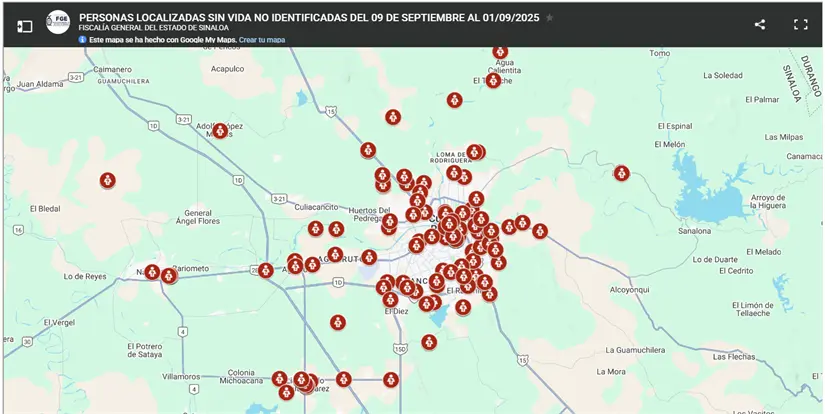
Task: Click the 'El Cedrito' place label
Action: click(736, 270)
